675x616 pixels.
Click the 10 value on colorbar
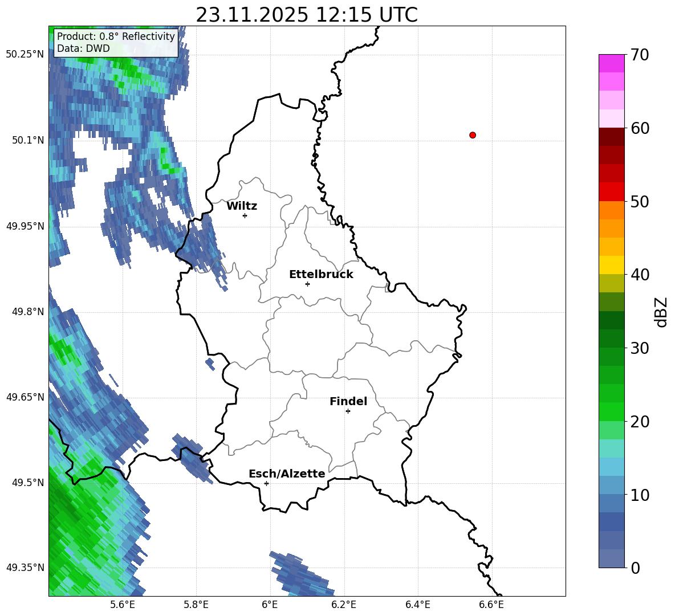click(640, 495)
